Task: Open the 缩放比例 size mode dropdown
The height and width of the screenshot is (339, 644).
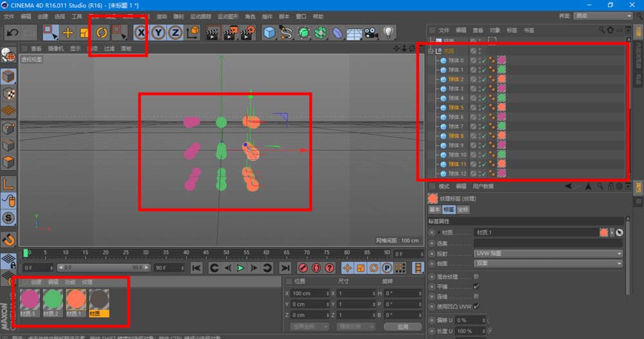Action: 356,327
